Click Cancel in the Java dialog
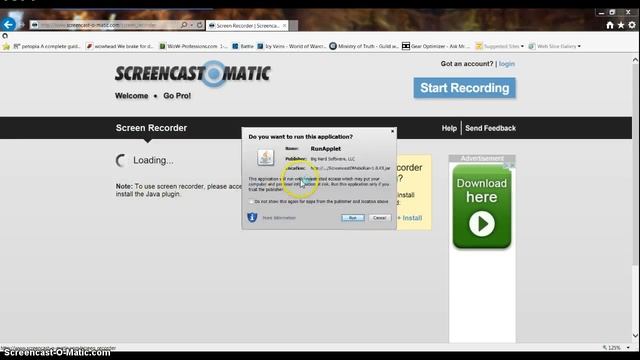The image size is (640, 360). (x=380, y=218)
